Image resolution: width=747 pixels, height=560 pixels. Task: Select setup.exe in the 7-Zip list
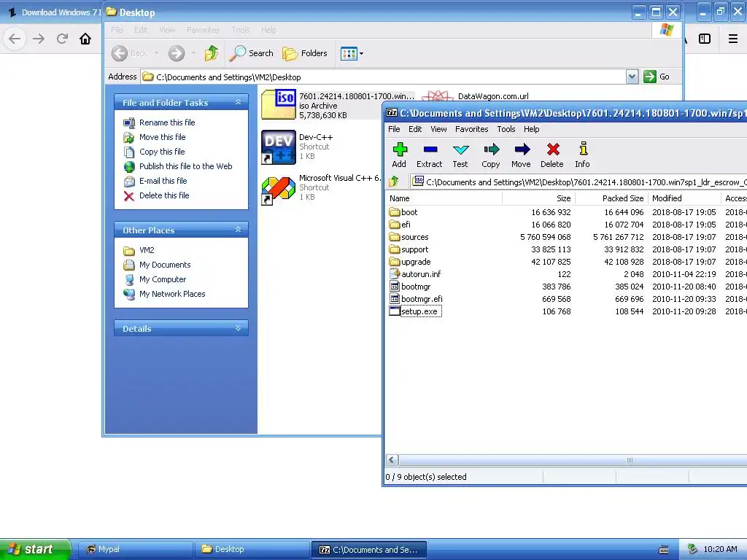click(x=415, y=311)
